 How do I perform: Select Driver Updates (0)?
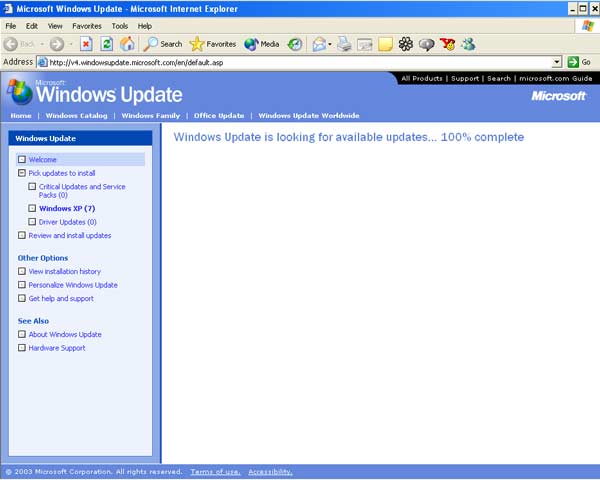(67, 222)
